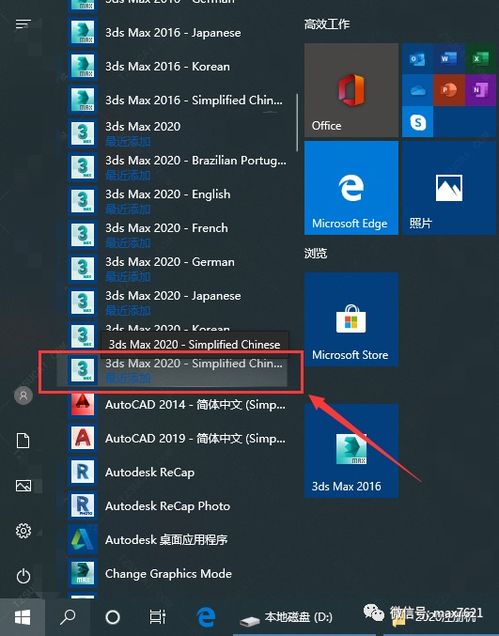Open Word small tile
The image size is (499, 636).
(449, 59)
